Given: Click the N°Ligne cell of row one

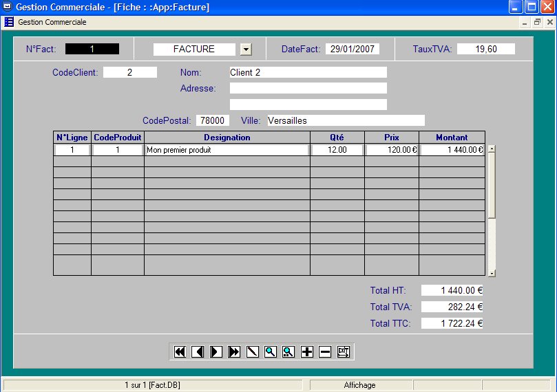Looking at the screenshot, I should 72,150.
